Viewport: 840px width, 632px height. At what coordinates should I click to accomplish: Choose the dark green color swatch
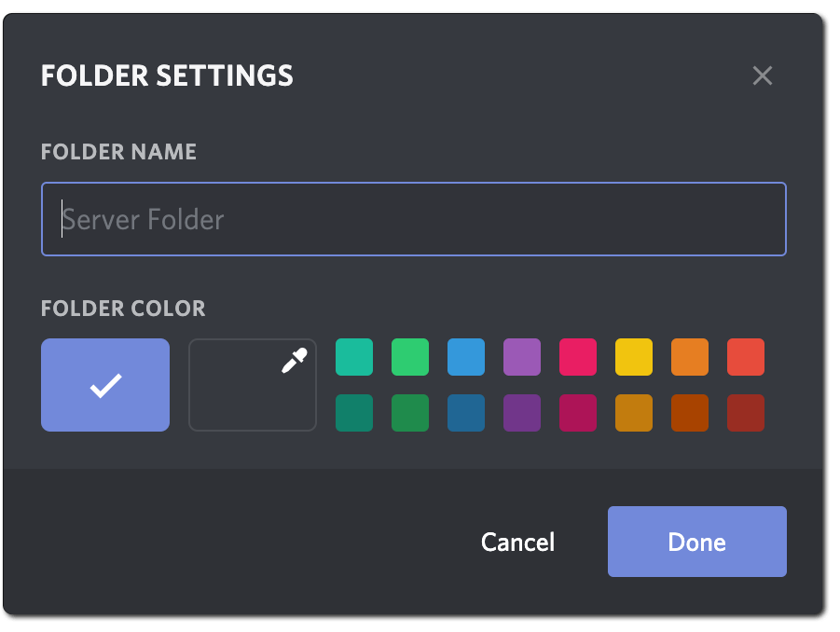click(410, 413)
